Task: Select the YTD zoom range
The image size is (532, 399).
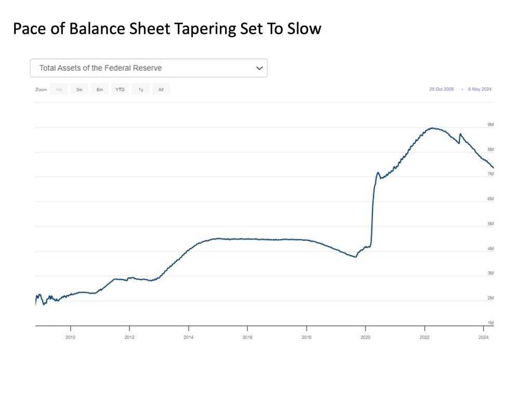Action: coord(120,90)
